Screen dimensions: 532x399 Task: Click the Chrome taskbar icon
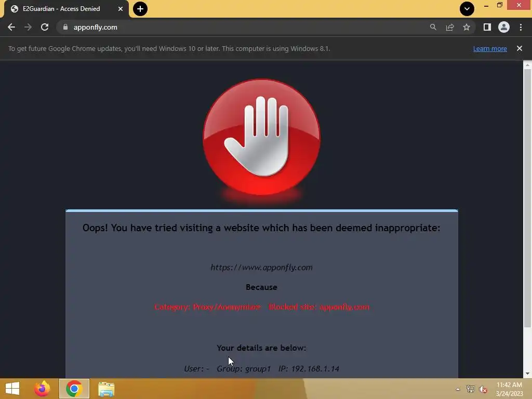(x=74, y=389)
